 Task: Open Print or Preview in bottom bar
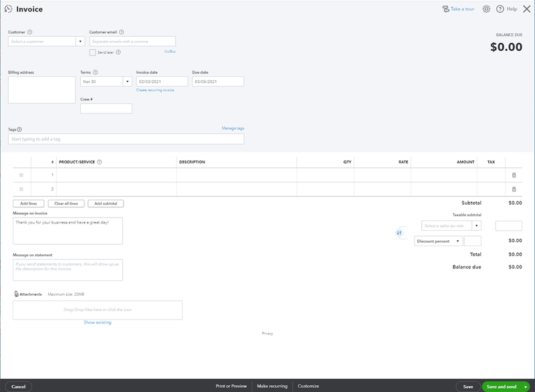231,386
